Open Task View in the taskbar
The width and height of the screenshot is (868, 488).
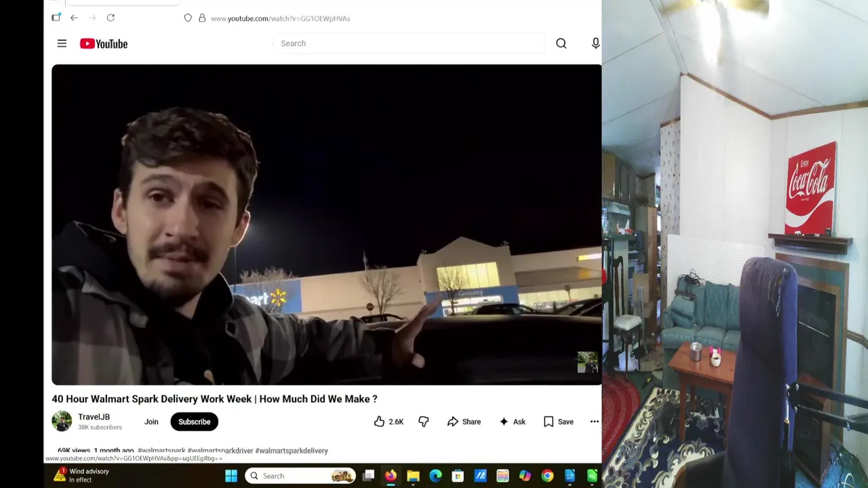click(x=368, y=476)
